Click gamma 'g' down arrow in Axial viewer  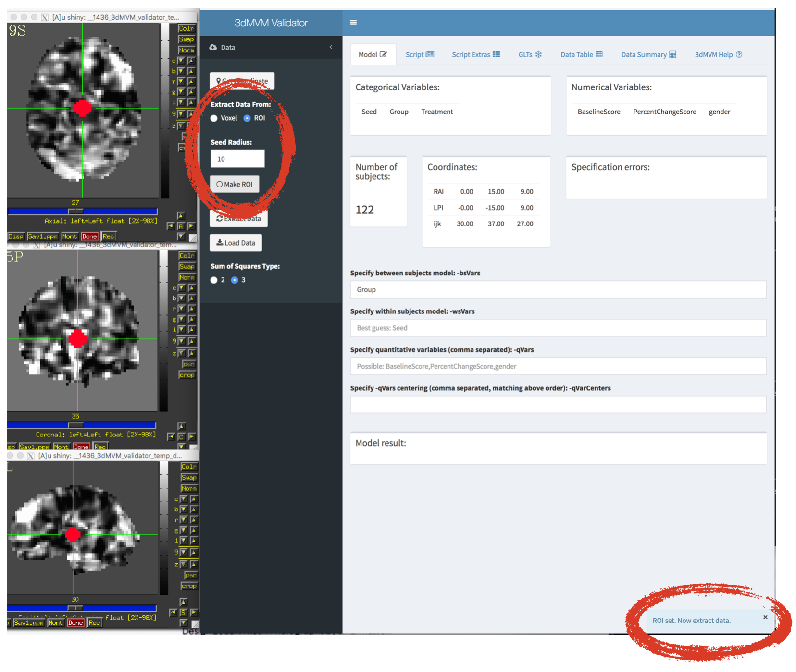tap(181, 92)
